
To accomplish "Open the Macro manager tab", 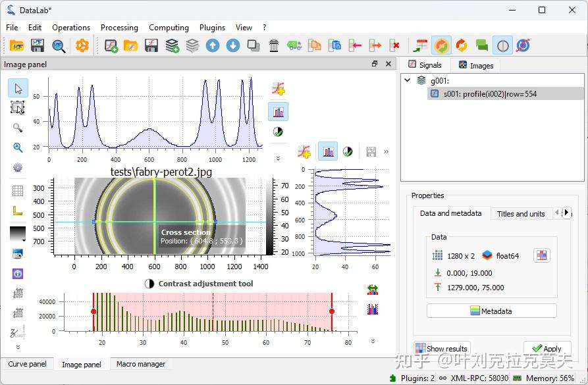I will (141, 364).
